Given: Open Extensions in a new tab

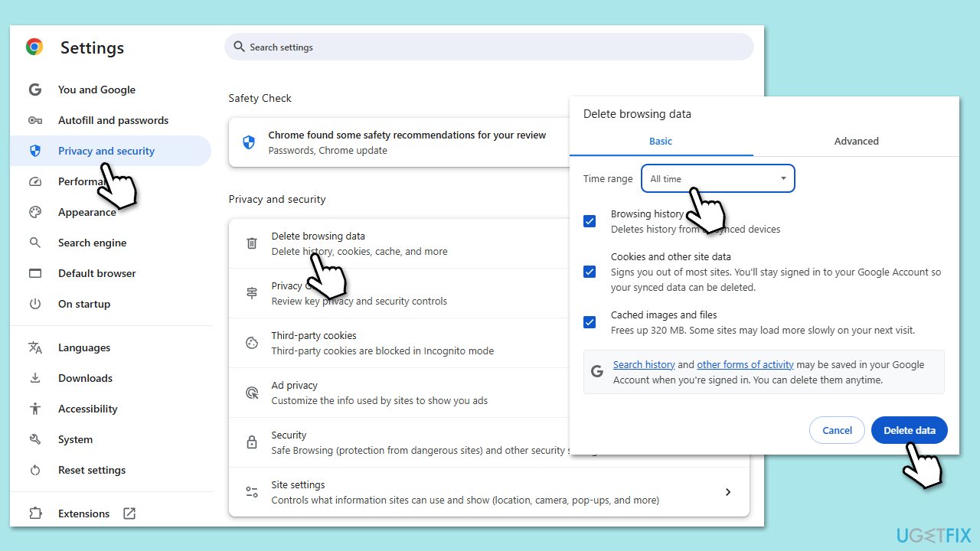Looking at the screenshot, I should click(x=131, y=513).
